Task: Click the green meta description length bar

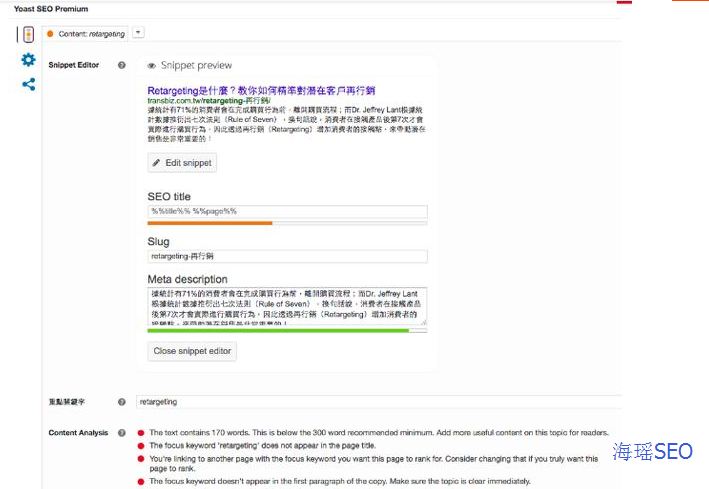Action: coord(278,330)
